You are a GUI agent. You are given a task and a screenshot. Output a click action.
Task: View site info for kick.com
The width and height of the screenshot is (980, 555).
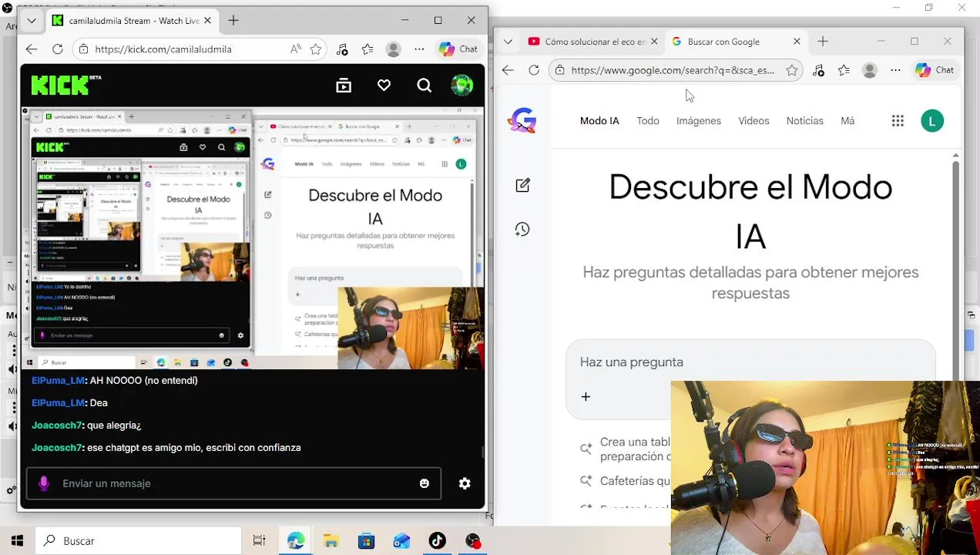pyautogui.click(x=83, y=49)
